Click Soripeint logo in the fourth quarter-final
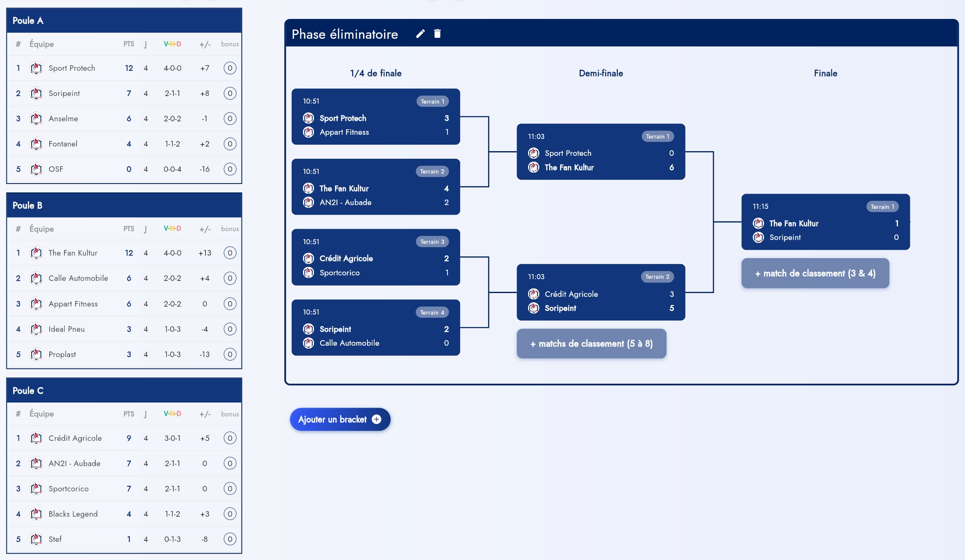The image size is (965, 560). 308,329
